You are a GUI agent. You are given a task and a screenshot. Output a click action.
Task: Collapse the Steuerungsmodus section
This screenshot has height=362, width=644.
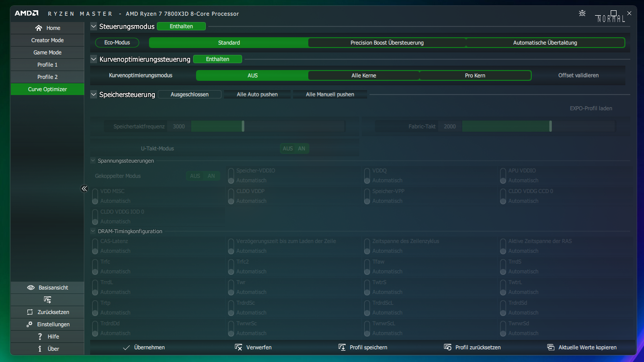point(94,26)
